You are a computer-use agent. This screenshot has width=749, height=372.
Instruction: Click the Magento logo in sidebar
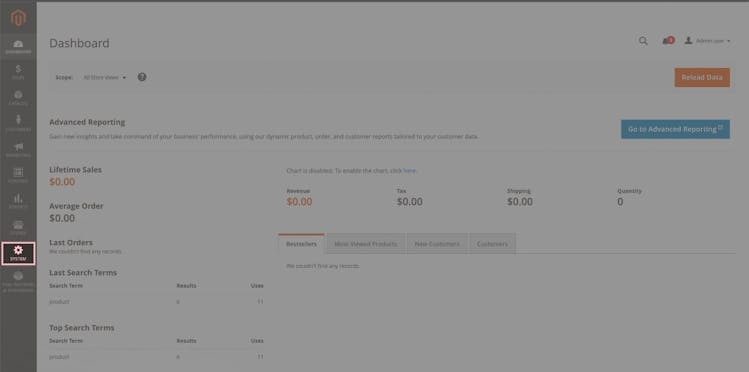coord(18,18)
